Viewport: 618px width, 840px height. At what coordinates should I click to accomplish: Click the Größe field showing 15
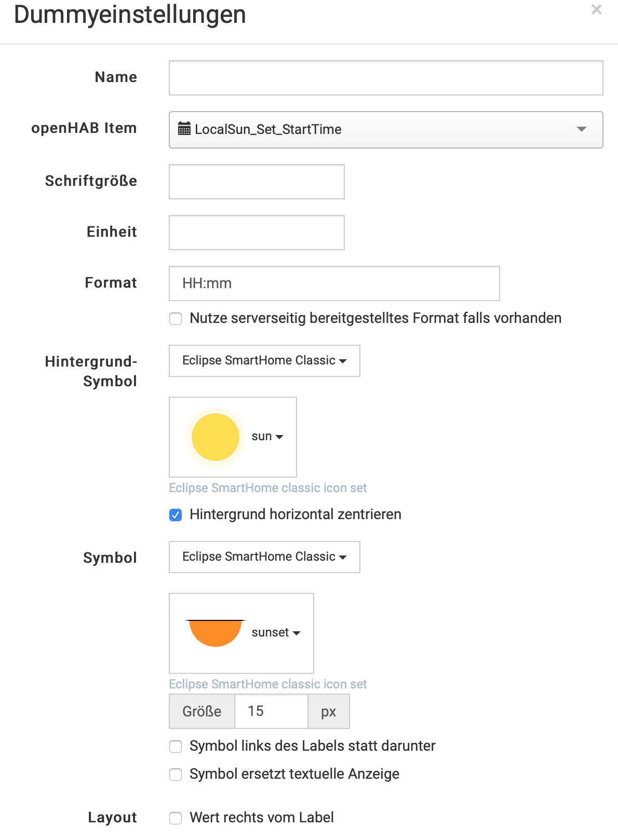(x=271, y=711)
